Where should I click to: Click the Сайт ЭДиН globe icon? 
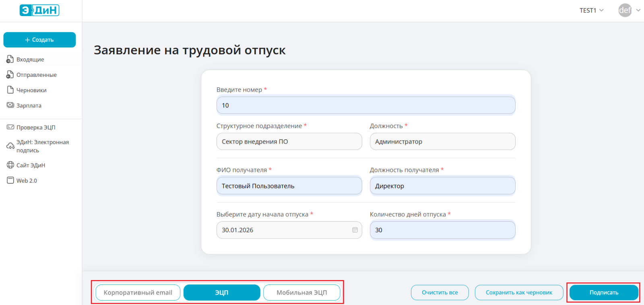[x=10, y=165]
